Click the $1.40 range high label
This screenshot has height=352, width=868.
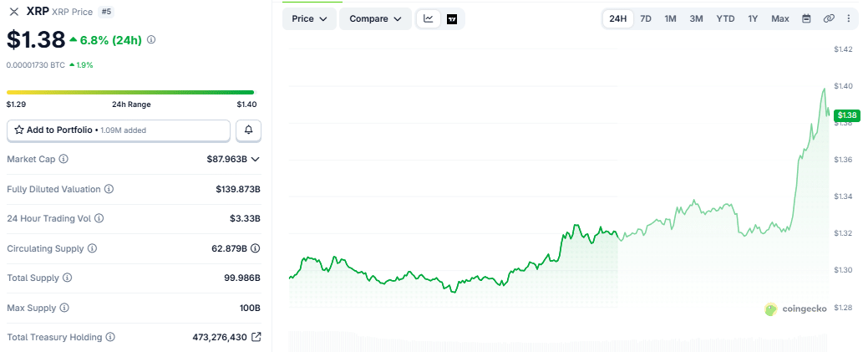(x=246, y=105)
